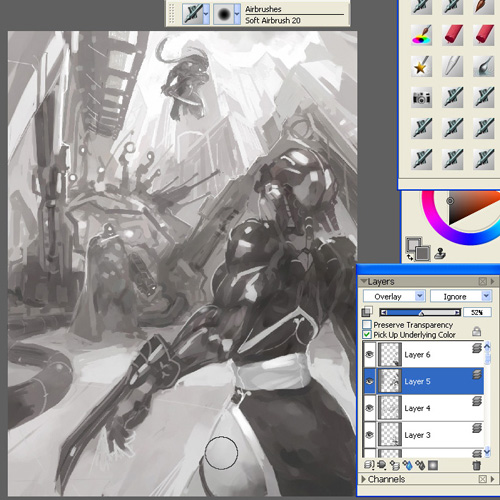Expand the Channels panel

click(364, 479)
